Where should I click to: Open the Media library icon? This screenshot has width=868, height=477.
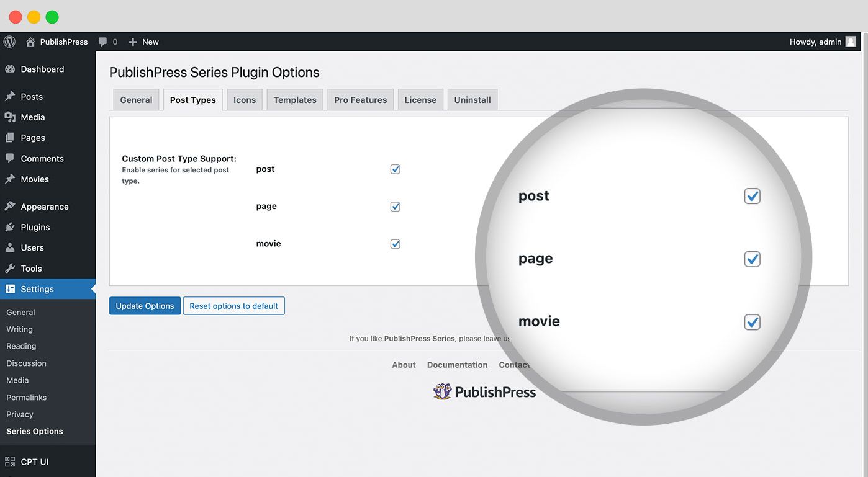coord(11,117)
